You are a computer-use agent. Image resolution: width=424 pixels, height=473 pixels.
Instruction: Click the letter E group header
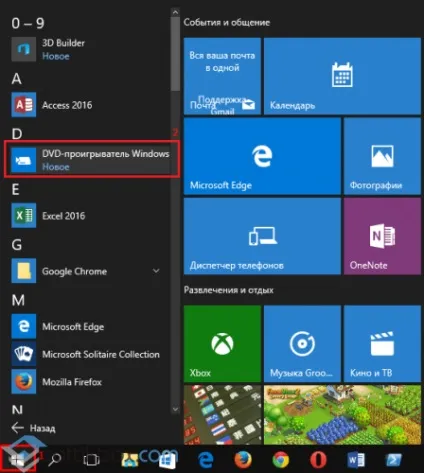pos(15,189)
